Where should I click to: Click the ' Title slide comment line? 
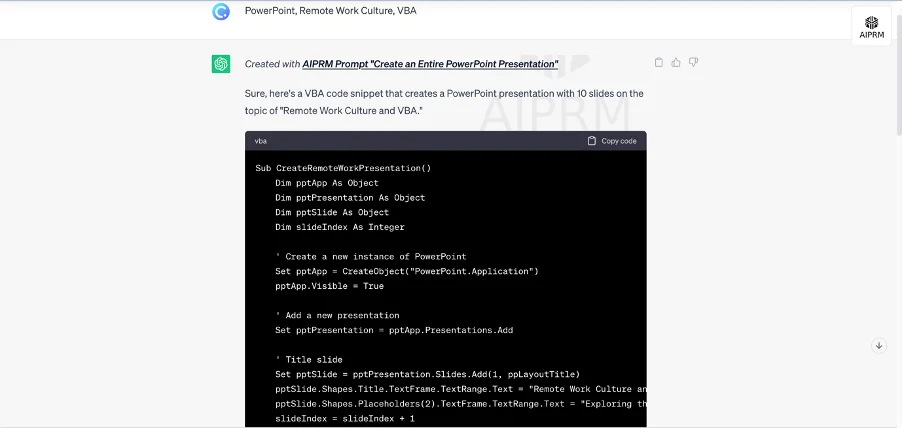(x=309, y=360)
